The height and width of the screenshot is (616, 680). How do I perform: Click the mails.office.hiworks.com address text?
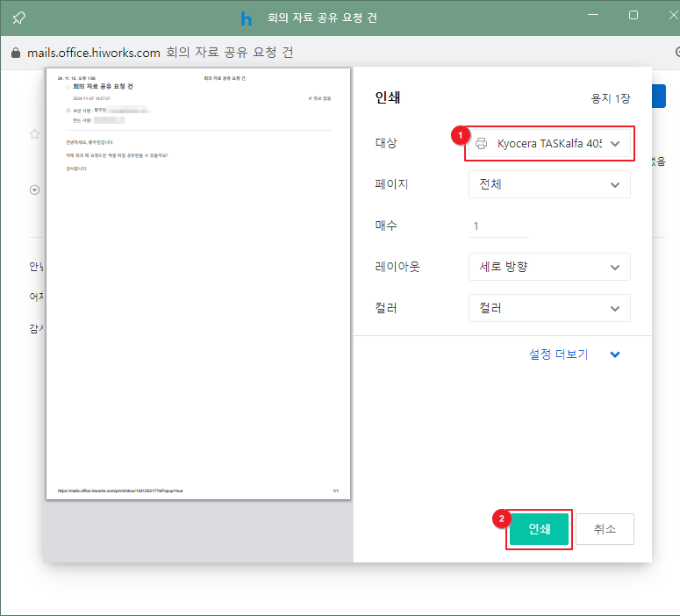click(x=94, y=53)
